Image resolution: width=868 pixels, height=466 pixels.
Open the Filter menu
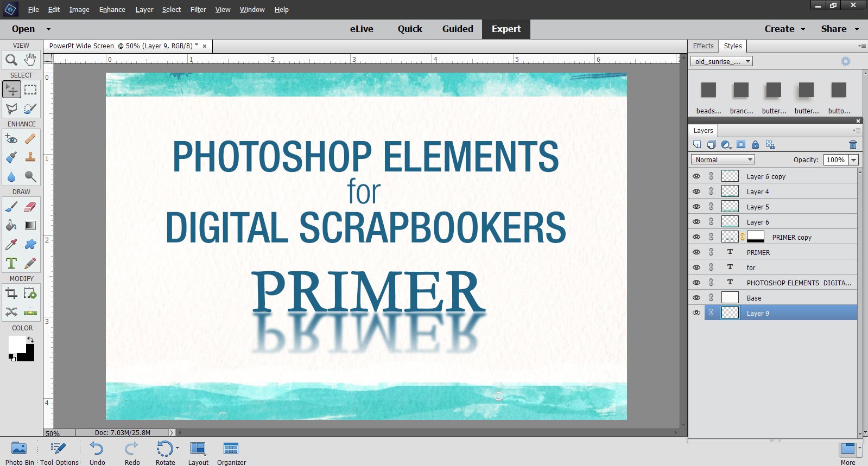tap(198, 10)
